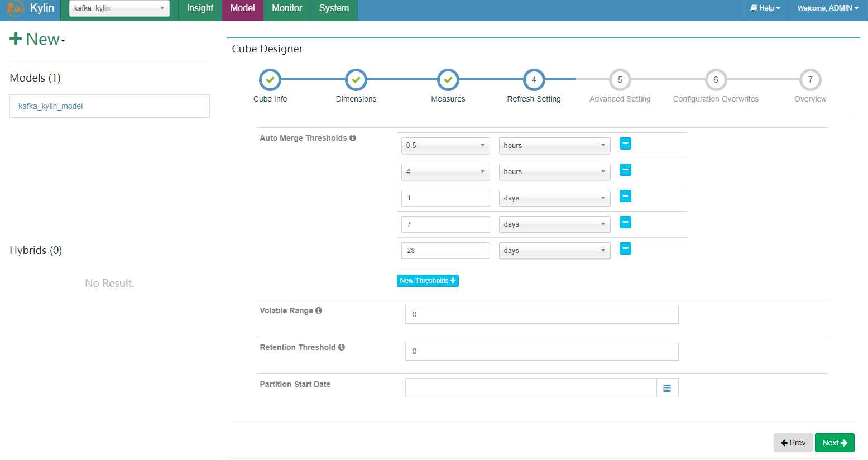Click the Dimensions step label

pyautogui.click(x=356, y=99)
